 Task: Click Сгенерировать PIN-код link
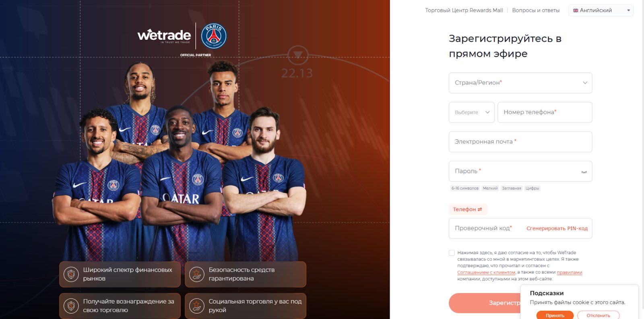tap(557, 228)
